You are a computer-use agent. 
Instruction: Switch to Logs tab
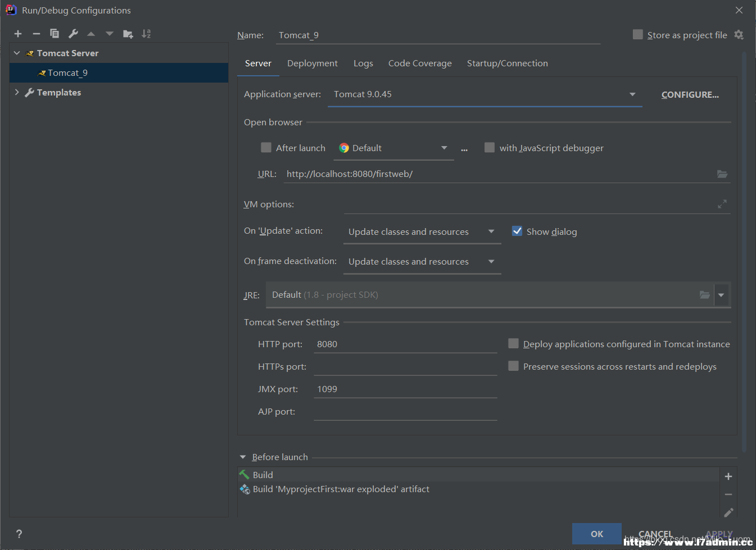363,63
